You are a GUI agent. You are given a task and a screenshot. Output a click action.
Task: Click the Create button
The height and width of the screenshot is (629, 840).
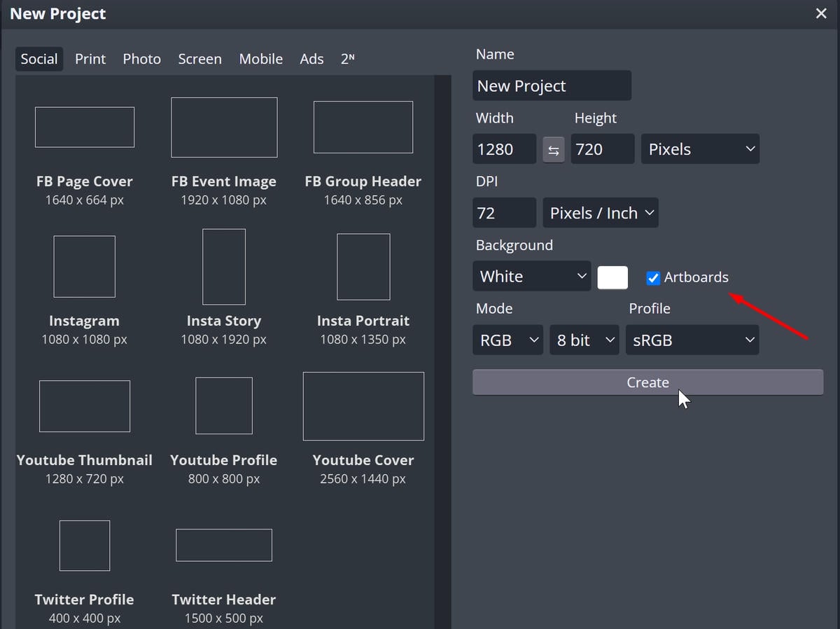(x=647, y=382)
